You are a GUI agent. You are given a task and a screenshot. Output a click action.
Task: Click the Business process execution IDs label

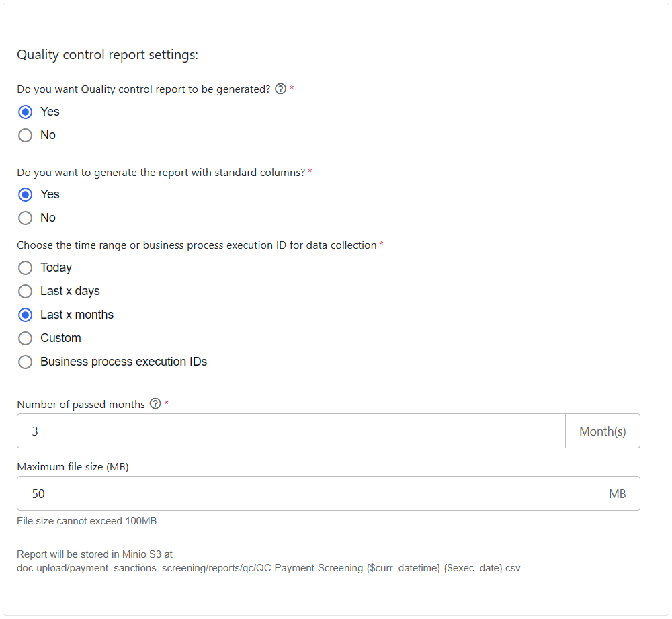[x=124, y=362]
